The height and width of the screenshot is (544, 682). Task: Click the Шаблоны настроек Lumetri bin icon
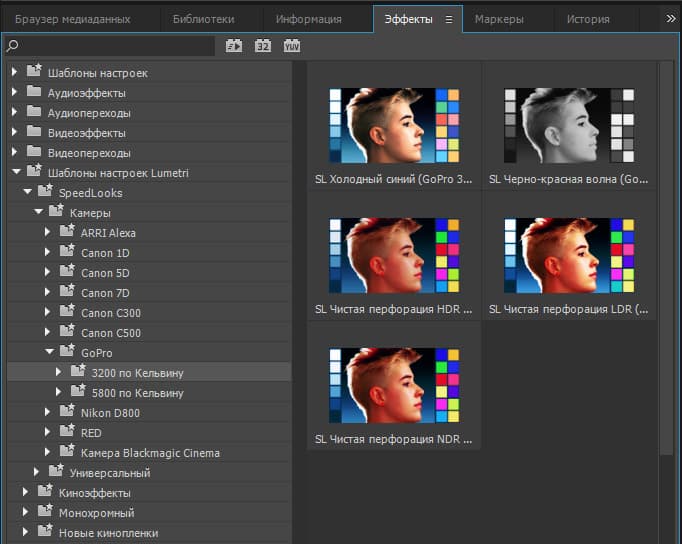tap(34, 170)
